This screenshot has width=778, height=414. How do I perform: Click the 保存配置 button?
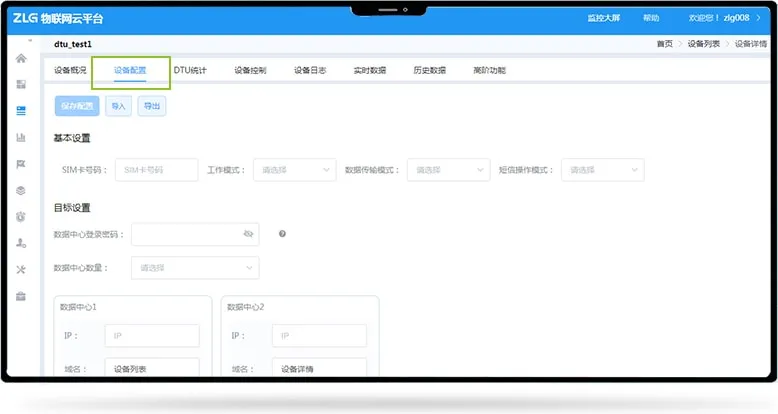tap(77, 106)
